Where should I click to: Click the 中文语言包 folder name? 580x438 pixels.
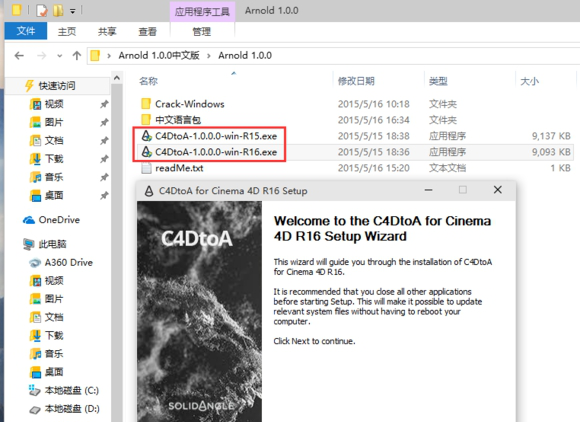(178, 120)
